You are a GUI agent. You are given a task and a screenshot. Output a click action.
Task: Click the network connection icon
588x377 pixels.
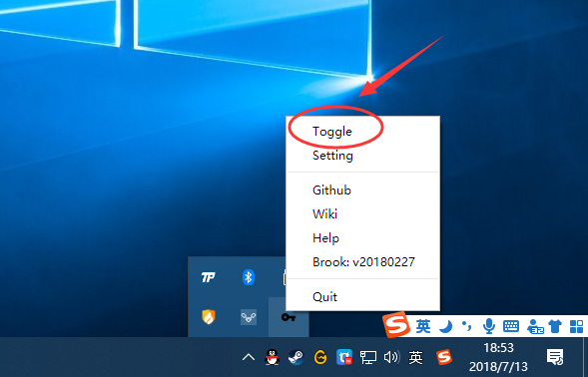(368, 357)
